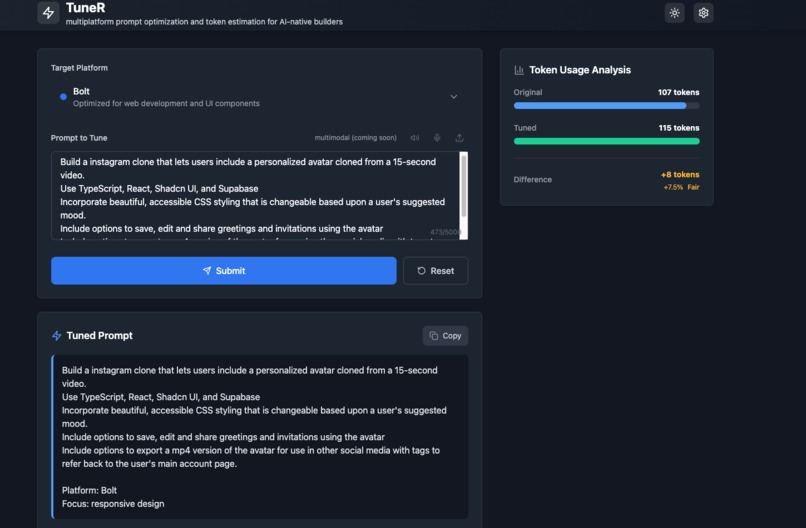Click the 'Token Usage Analysis' heading
Image resolution: width=806 pixels, height=528 pixels.
tap(580, 70)
